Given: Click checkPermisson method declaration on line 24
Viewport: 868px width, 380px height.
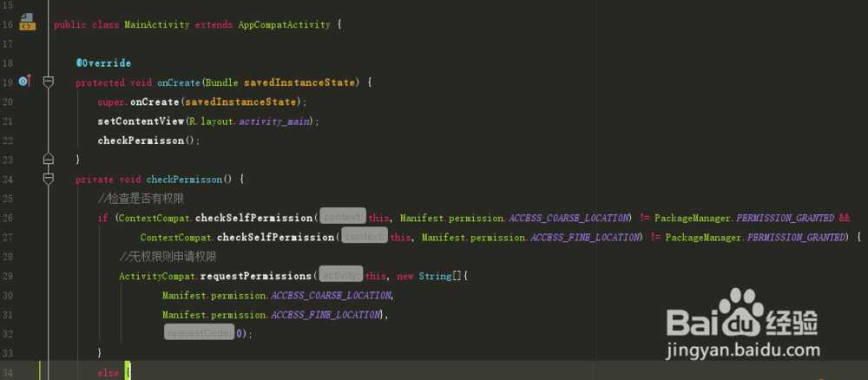Looking at the screenshot, I should pyautogui.click(x=184, y=180).
